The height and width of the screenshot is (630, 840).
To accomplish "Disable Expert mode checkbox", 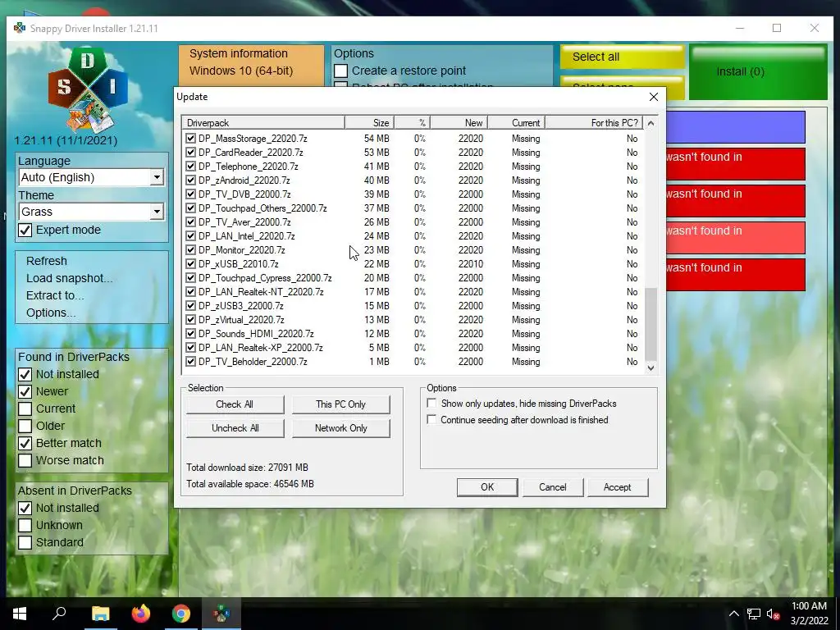I will 25,231.
